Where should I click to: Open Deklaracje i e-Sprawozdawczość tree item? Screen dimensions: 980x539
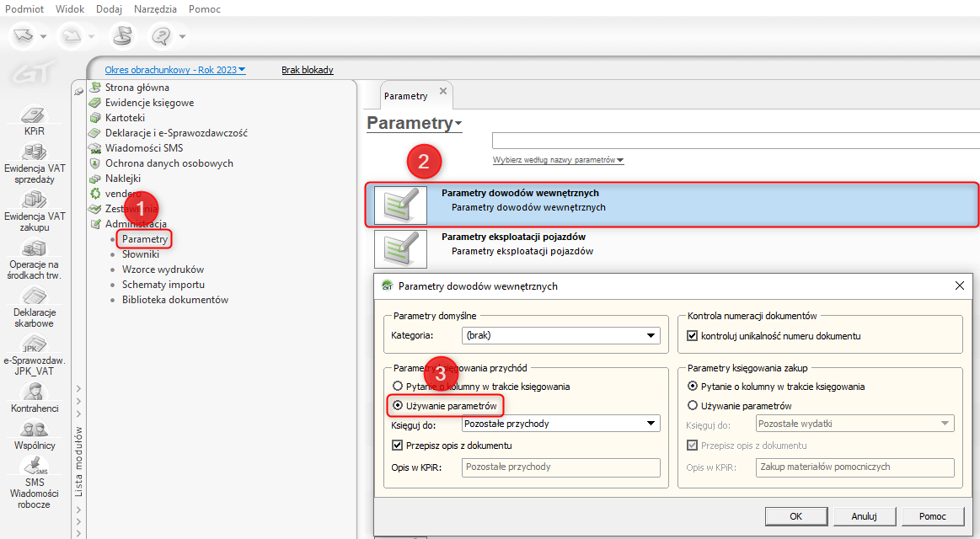click(176, 133)
